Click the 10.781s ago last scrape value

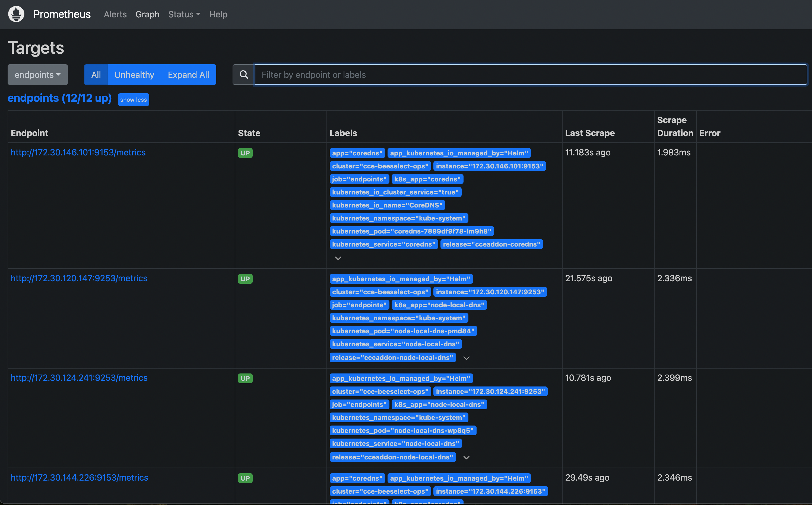[x=588, y=378]
